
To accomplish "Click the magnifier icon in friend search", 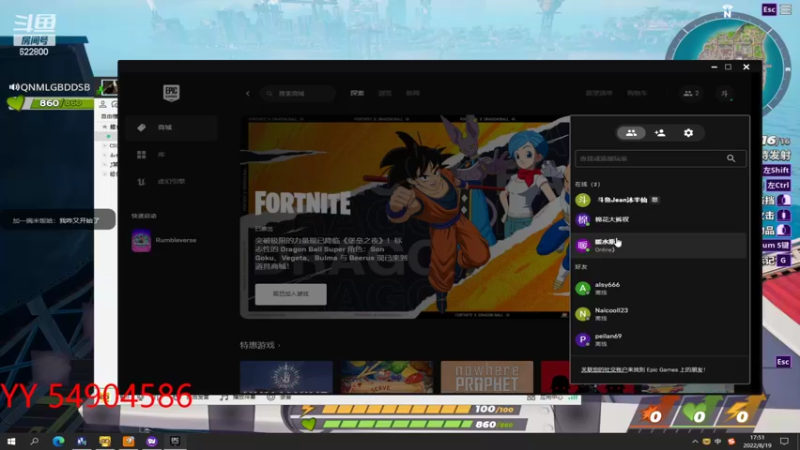I will pos(731,159).
